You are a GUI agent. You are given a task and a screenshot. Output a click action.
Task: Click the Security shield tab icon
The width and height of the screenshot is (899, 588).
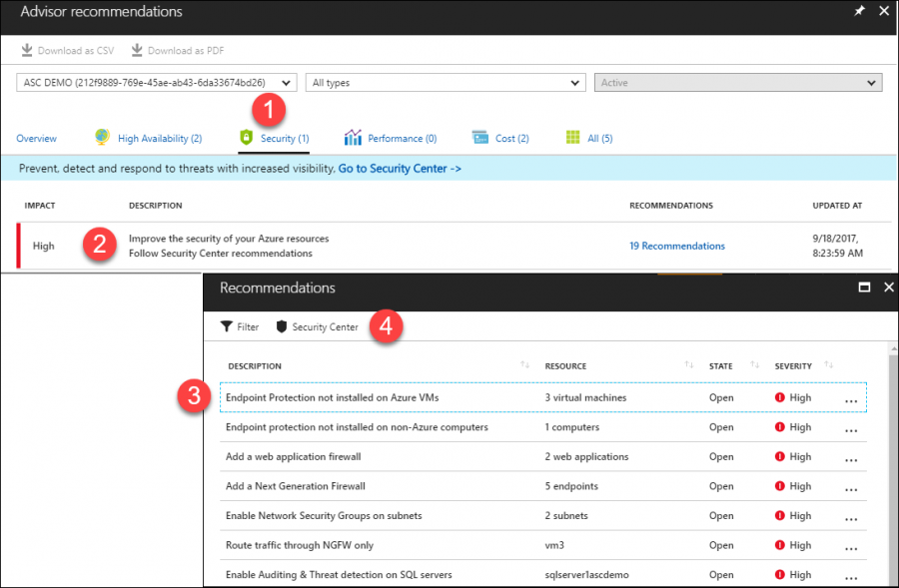246,137
